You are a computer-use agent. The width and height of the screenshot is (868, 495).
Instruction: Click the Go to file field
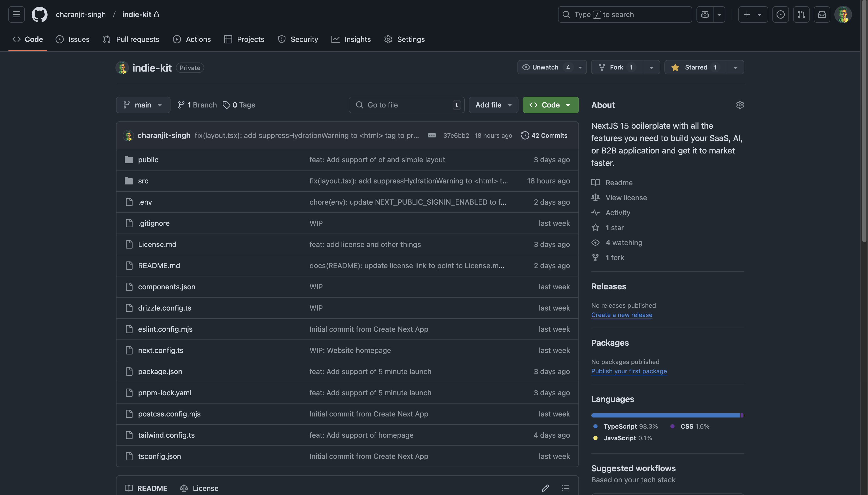(x=406, y=105)
